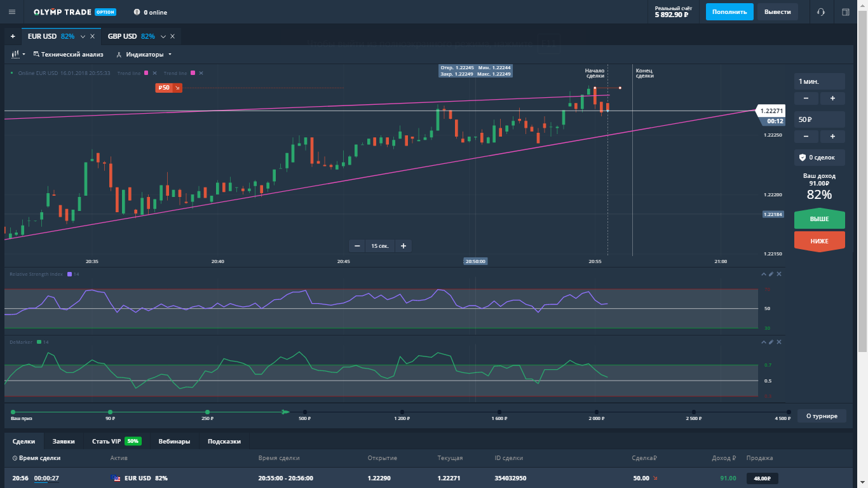Click the 15 сек. timeframe label

tap(380, 246)
